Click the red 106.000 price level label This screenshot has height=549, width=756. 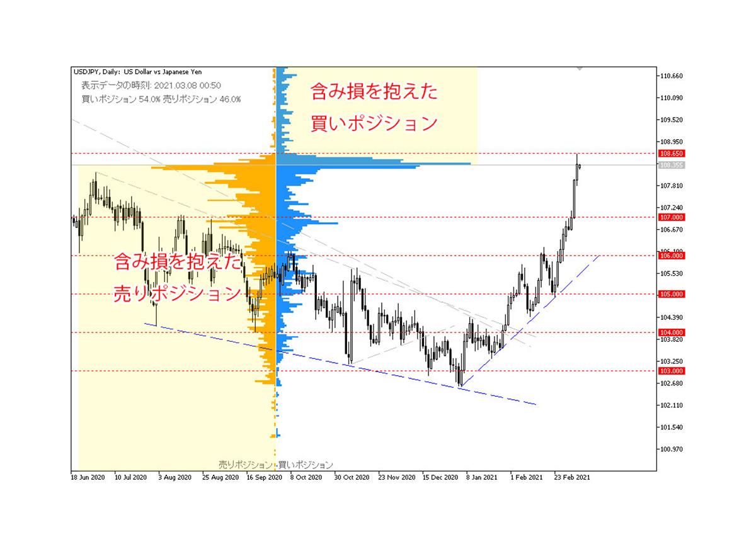[672, 256]
